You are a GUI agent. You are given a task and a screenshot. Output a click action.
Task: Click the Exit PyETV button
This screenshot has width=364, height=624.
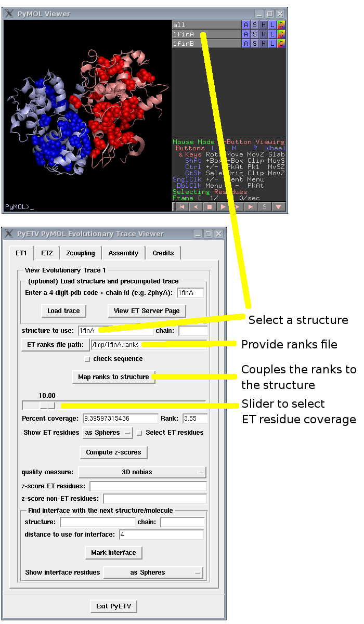(113, 606)
